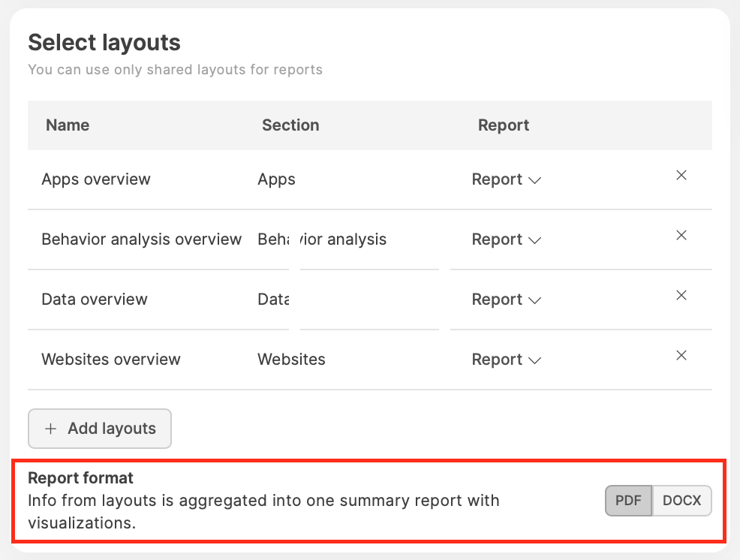The height and width of the screenshot is (560, 740).
Task: Switch report format to DOCX
Action: [681, 501]
